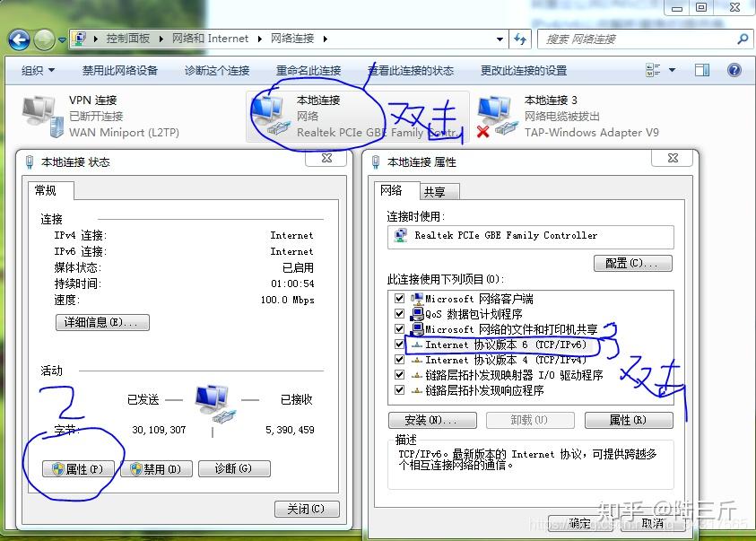Open the address bar history dropdown
Screen dimensions: 756x541
[498, 39]
